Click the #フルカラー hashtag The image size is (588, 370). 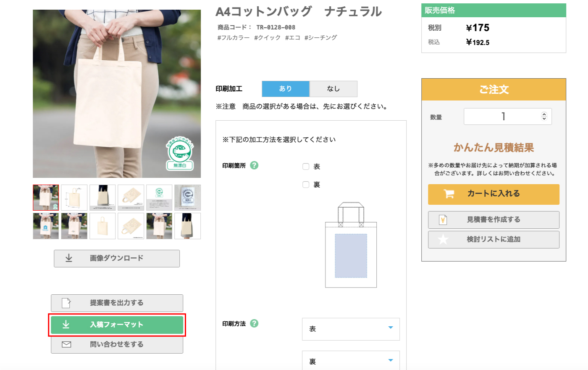click(x=233, y=38)
